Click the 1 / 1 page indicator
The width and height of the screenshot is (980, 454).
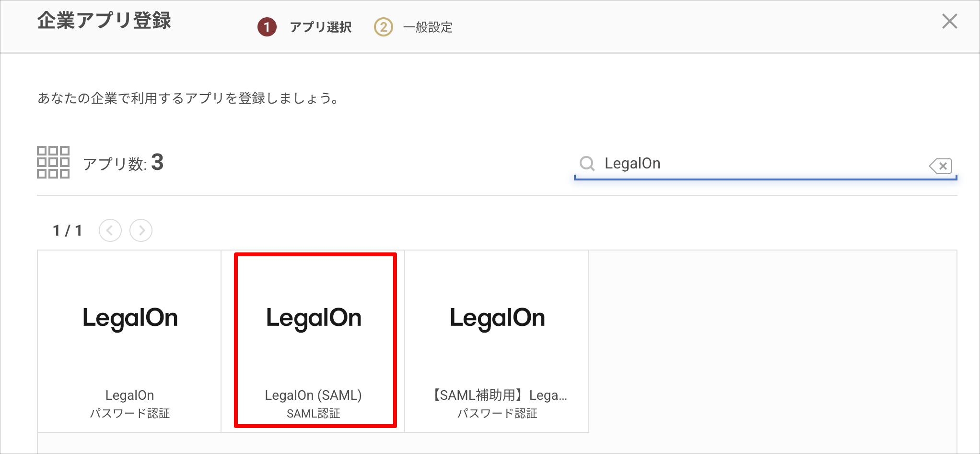(68, 231)
